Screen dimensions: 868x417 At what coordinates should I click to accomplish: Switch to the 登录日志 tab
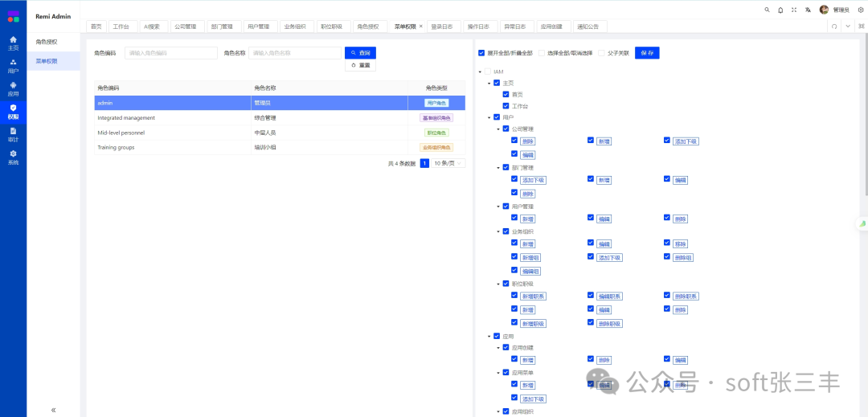pyautogui.click(x=441, y=27)
